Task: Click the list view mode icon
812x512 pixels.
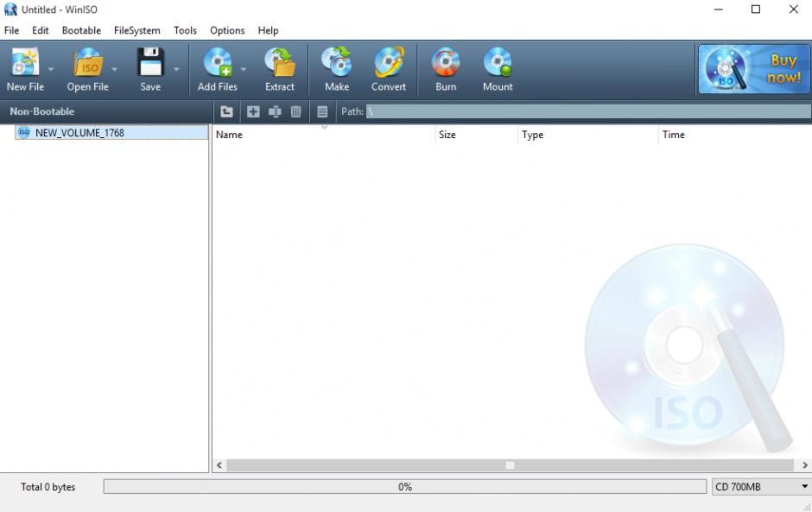Action: point(322,111)
